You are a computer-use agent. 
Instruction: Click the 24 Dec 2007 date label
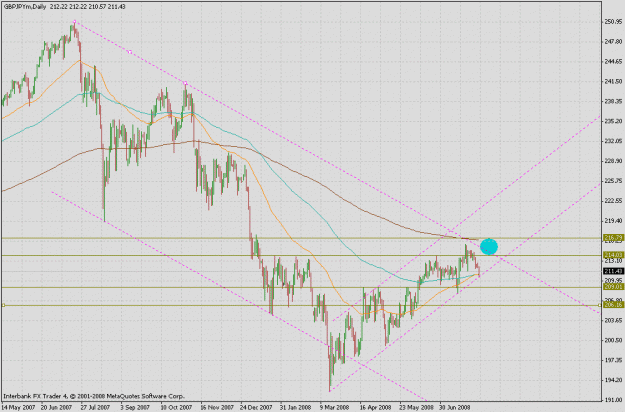pos(256,408)
